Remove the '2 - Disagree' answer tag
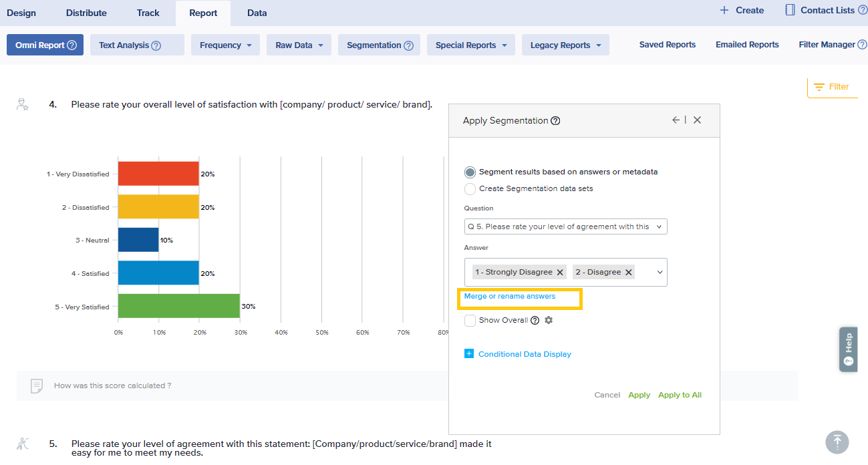 (628, 273)
